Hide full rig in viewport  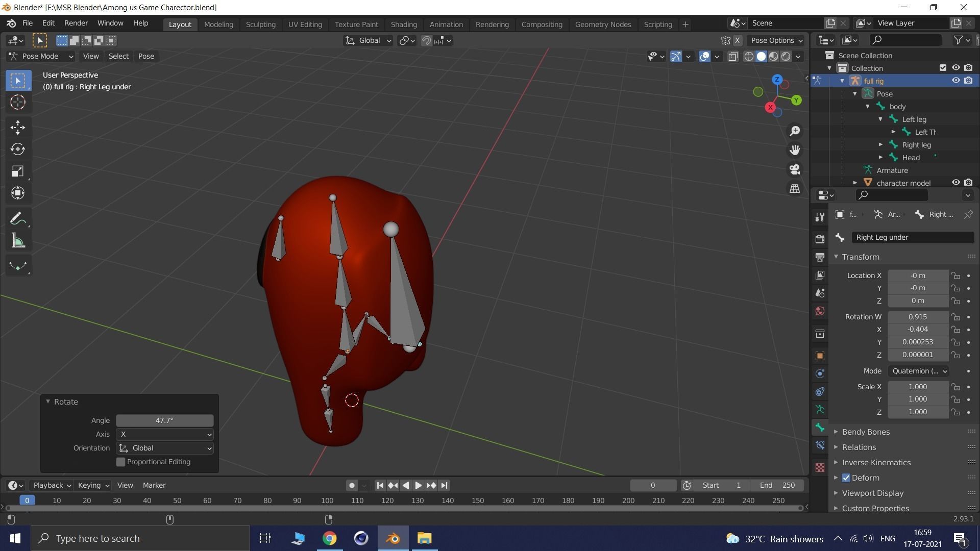tap(955, 81)
